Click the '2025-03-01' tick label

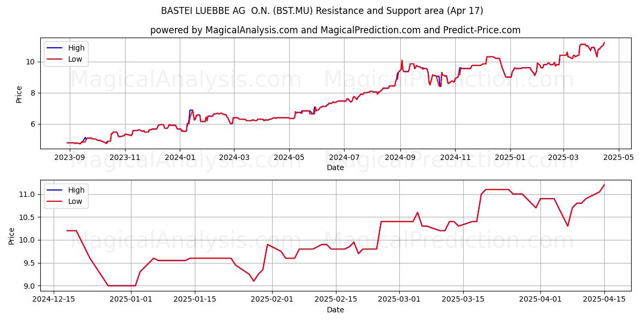point(399,299)
